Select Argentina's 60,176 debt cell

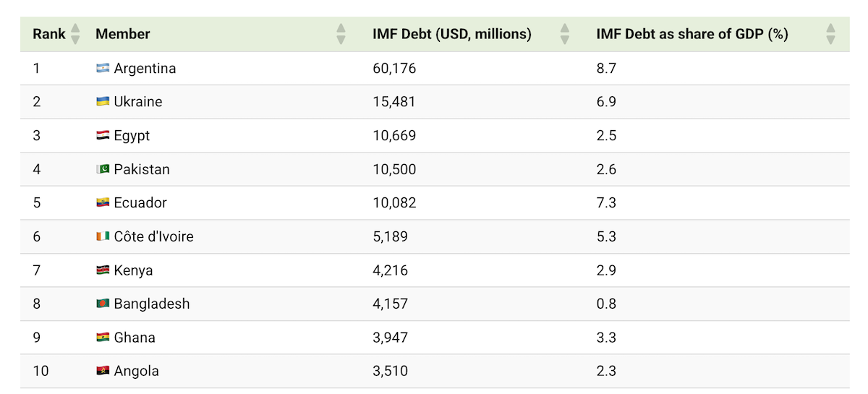click(x=394, y=69)
